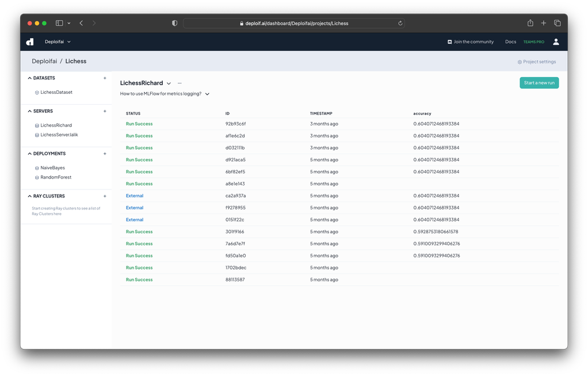This screenshot has height=376, width=588.
Task: Reload page using address bar refresh icon
Action: [400, 24]
